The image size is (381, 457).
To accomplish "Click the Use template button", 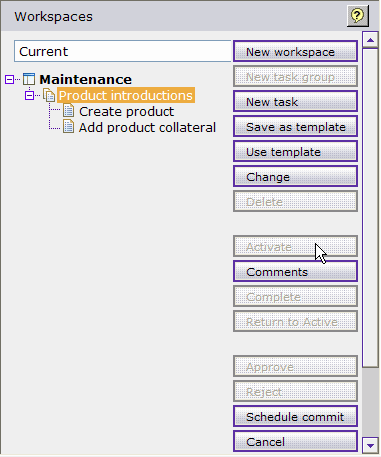I will (x=295, y=151).
